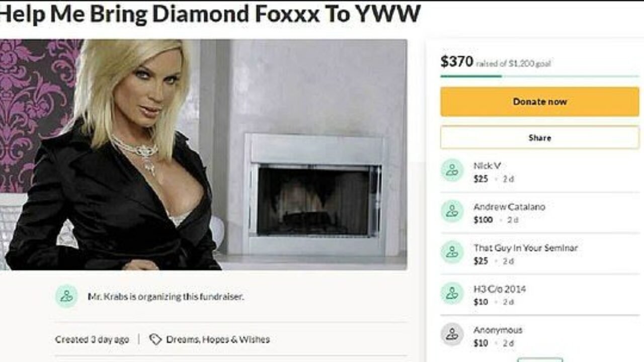Click Andrew Catalano's donor avatar icon
The width and height of the screenshot is (644, 362).
click(452, 212)
